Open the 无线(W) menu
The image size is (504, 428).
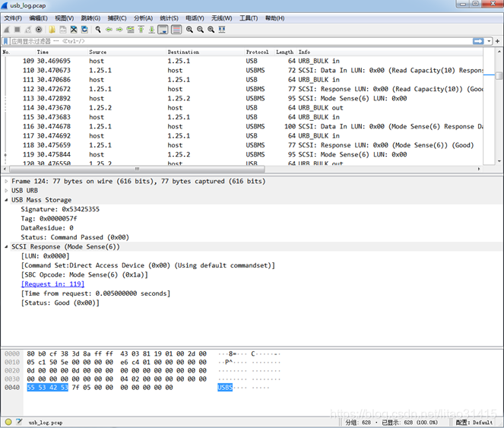coord(222,18)
